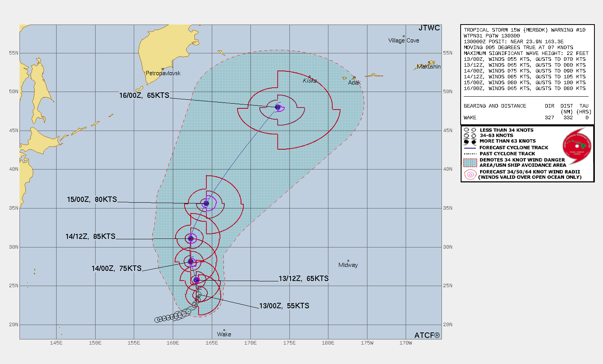Click the 'Midway' place name

[x=348, y=265]
